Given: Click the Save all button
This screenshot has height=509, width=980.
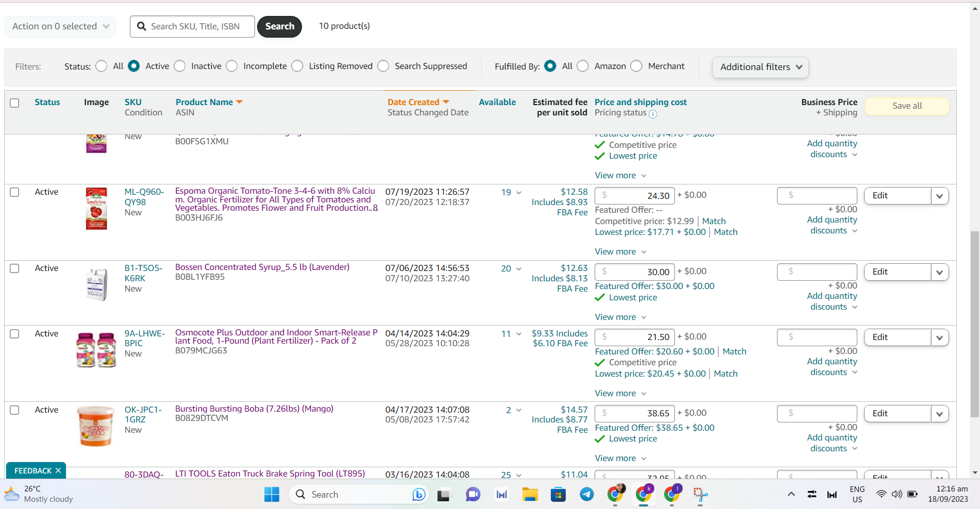Looking at the screenshot, I should tap(907, 106).
